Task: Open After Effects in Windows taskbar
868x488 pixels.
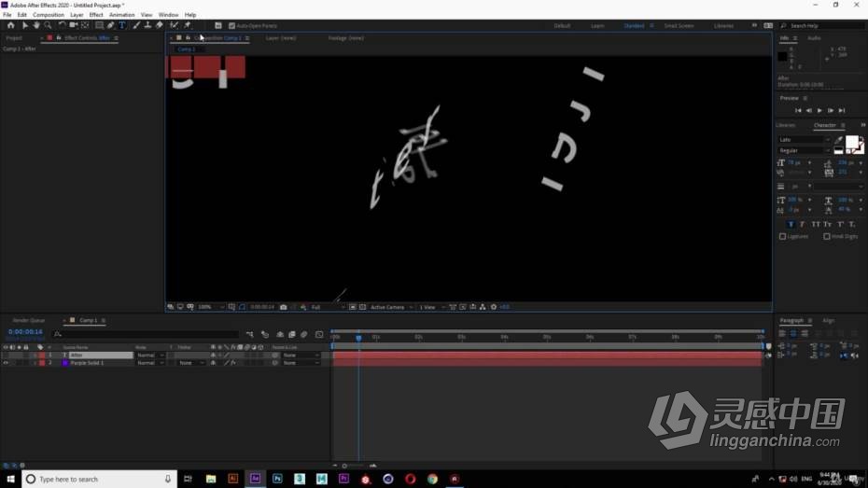Action: [255, 480]
